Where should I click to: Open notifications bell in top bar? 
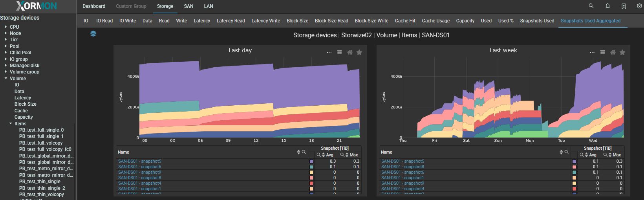point(607,6)
